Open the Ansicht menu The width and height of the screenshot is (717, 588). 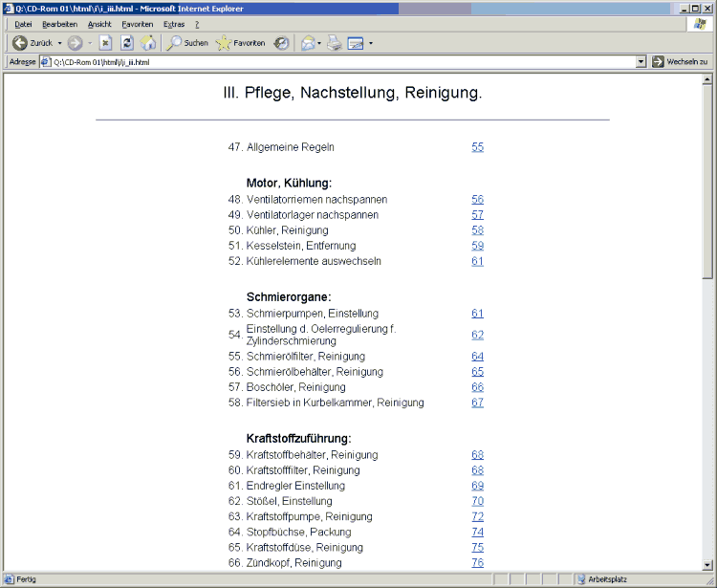point(99,24)
